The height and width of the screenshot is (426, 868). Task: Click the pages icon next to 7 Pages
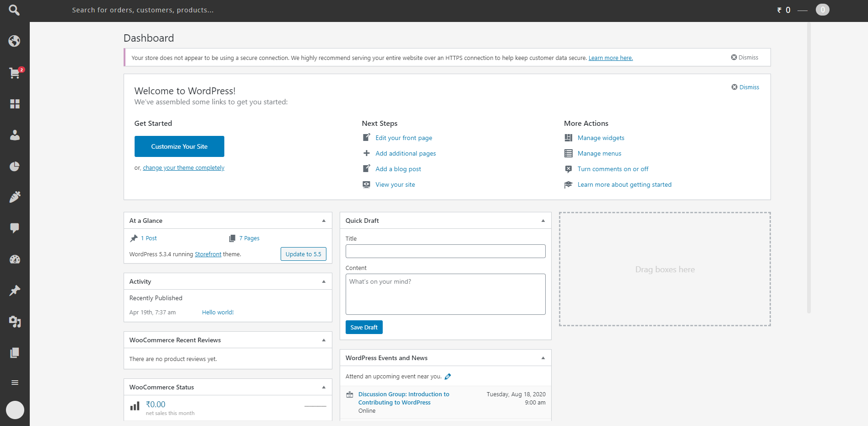232,238
